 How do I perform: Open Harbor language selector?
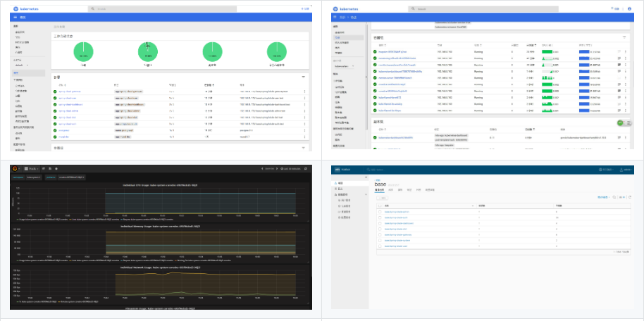(606, 169)
